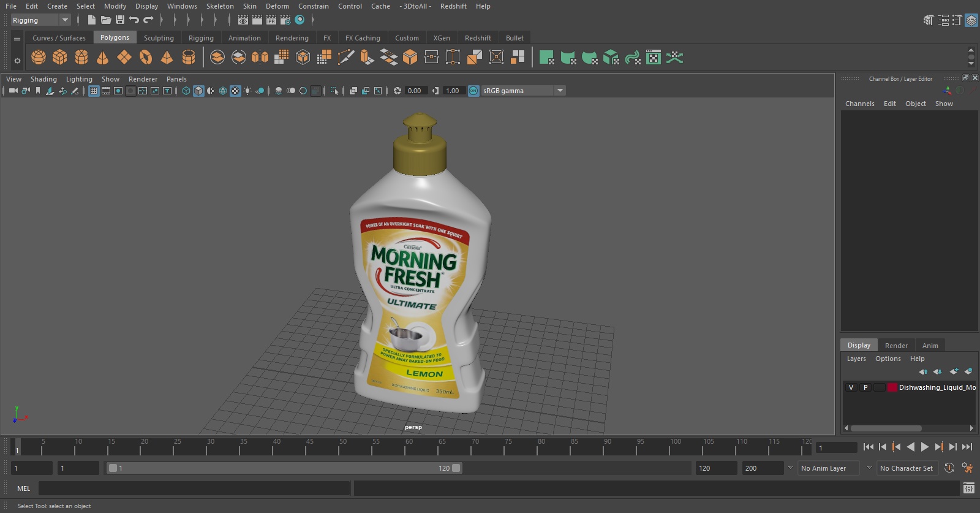Create a polygon cylinder from the shelf
This screenshot has width=980, height=513.
[x=81, y=58]
